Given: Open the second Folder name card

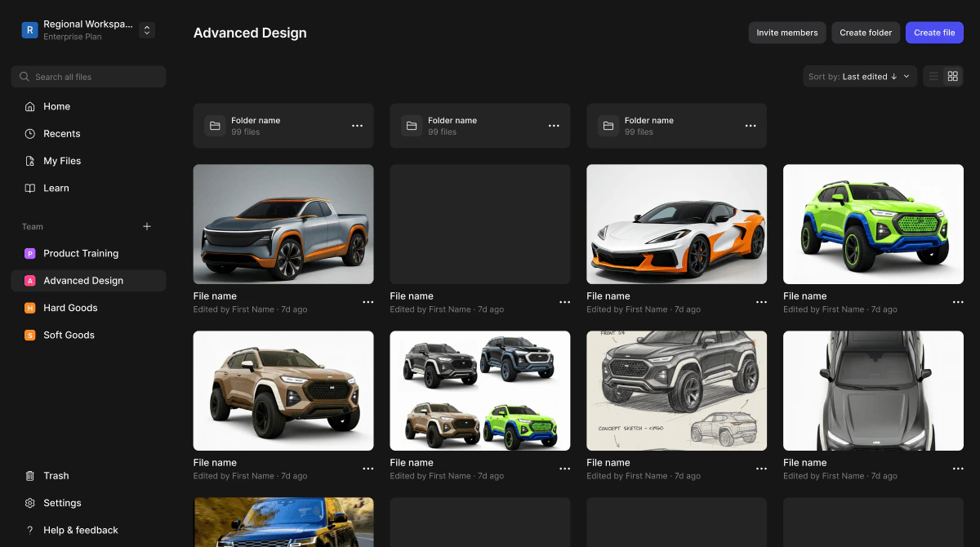Looking at the screenshot, I should 480,126.
